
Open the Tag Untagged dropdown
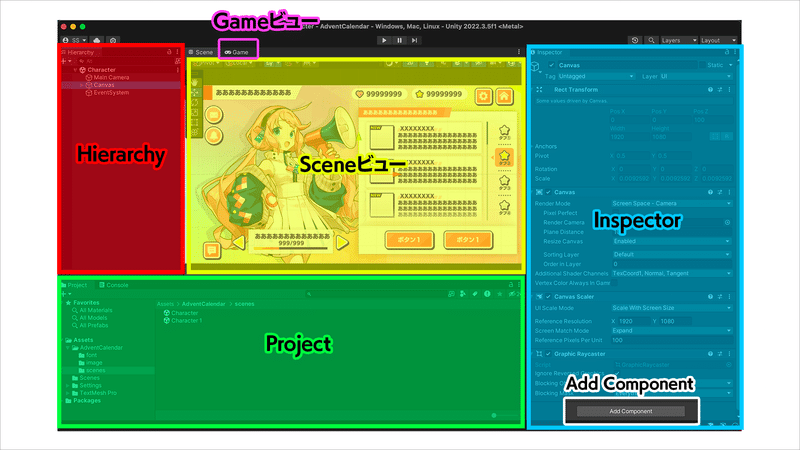tap(596, 77)
